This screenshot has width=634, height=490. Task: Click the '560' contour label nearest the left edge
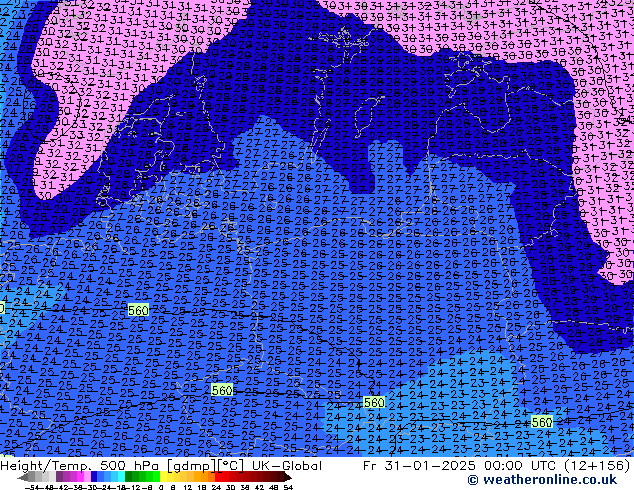pos(138,310)
